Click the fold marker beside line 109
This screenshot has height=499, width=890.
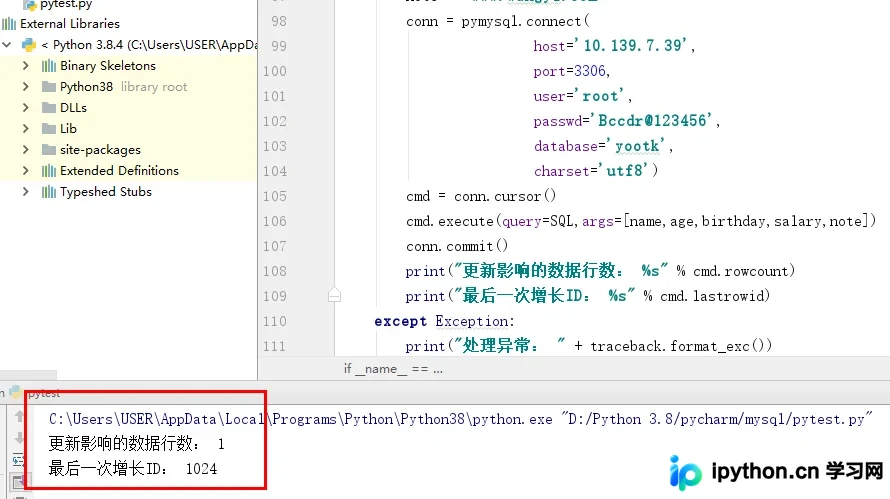334,295
